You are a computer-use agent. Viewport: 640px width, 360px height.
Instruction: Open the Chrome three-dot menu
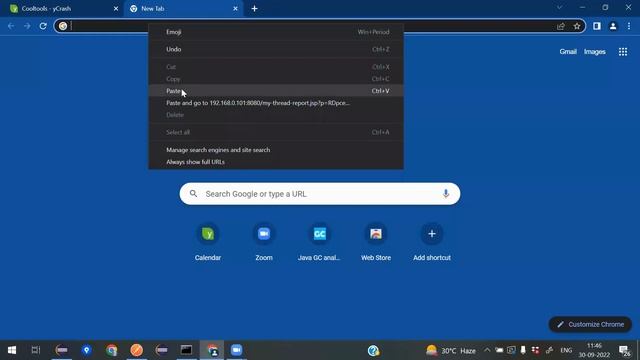coord(629,26)
